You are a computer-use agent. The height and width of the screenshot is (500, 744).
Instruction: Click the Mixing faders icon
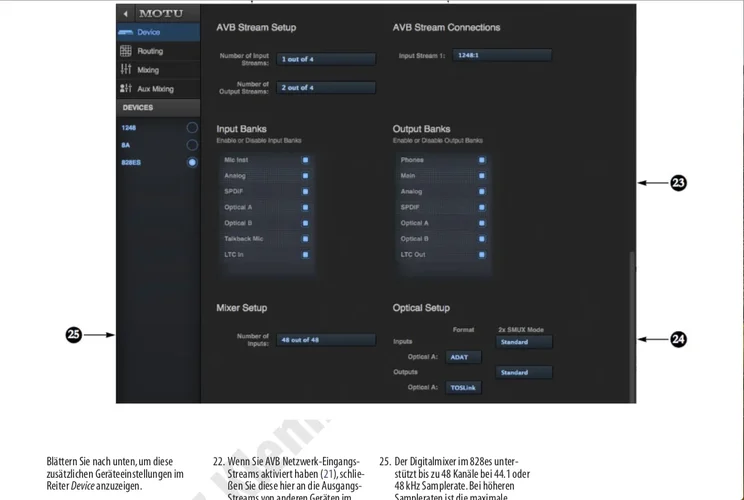[x=126, y=69]
